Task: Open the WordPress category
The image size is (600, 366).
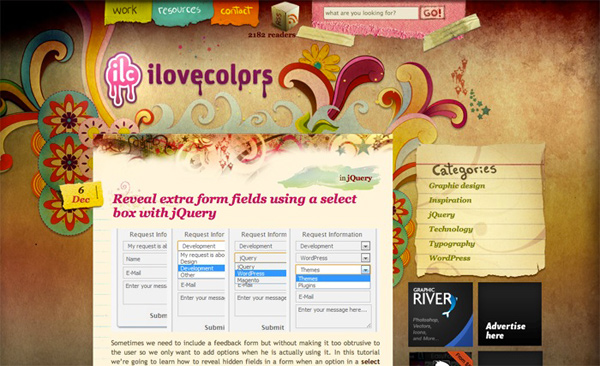Action: [450, 258]
